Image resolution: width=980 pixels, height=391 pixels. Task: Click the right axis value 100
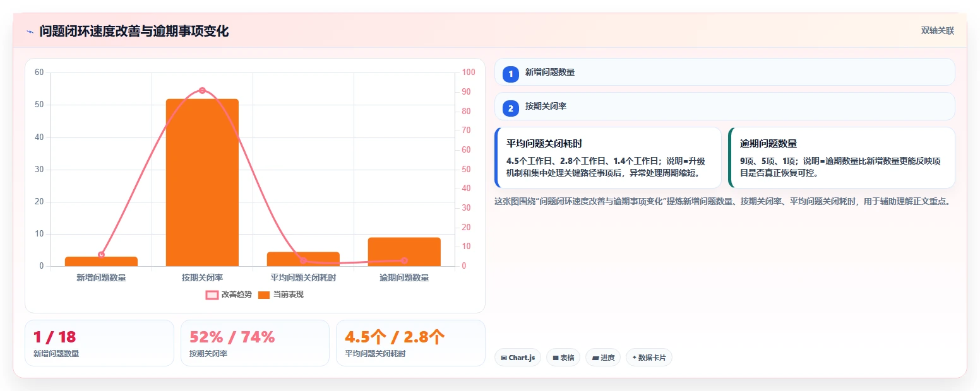click(469, 73)
